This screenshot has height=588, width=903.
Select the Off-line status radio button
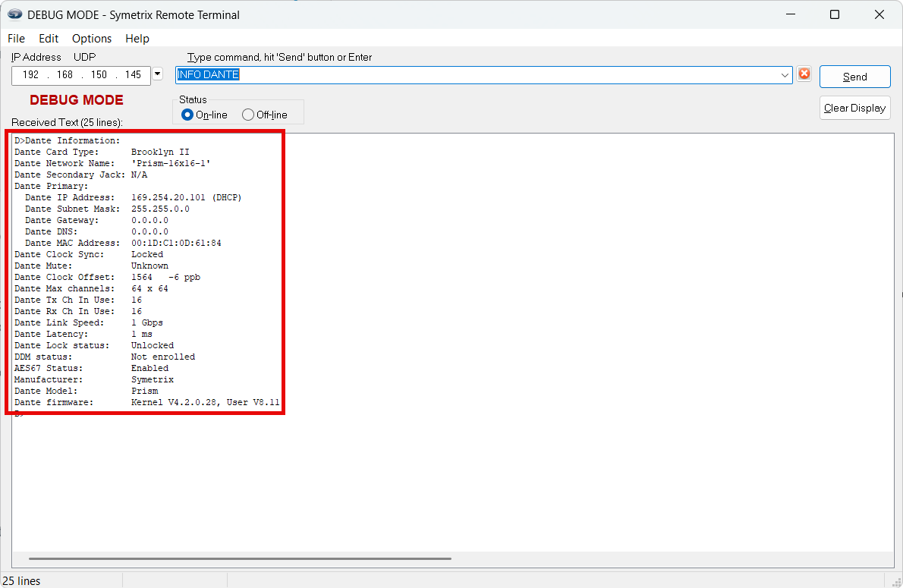247,115
